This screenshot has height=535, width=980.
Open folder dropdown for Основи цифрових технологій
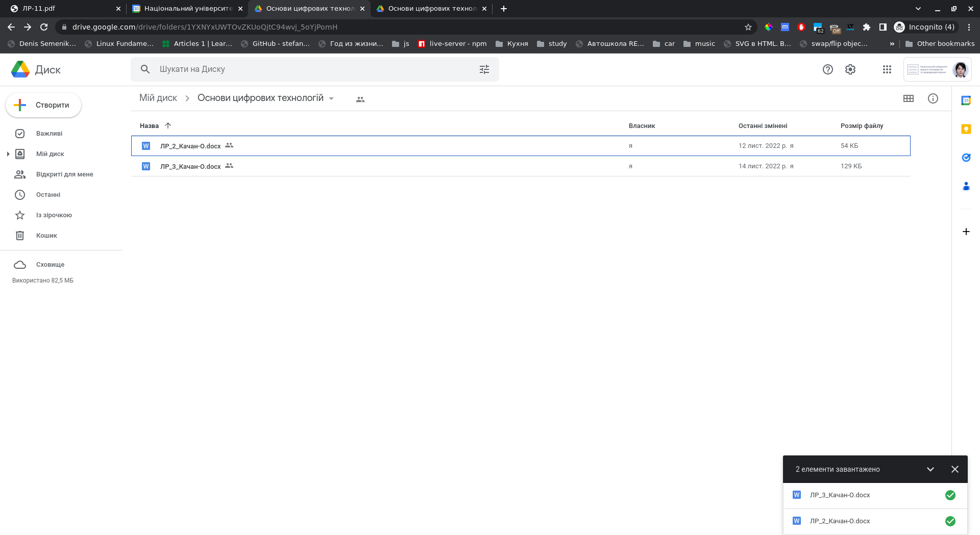coord(331,98)
